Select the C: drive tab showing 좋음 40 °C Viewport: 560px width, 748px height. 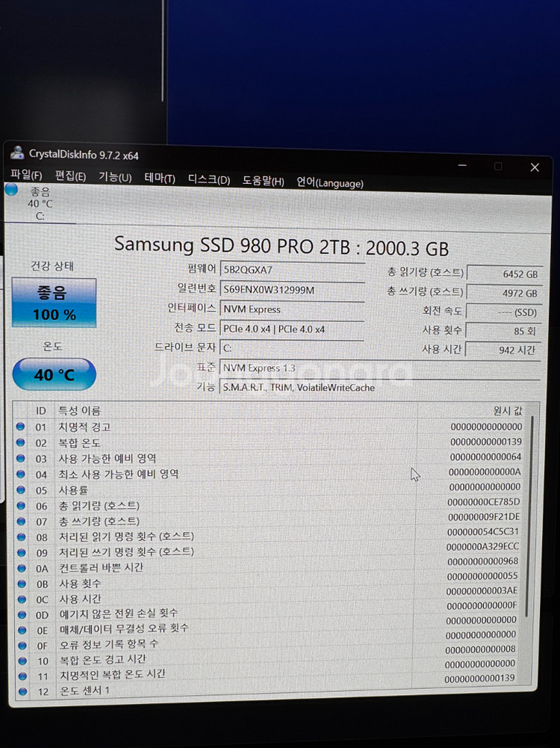pos(40,204)
